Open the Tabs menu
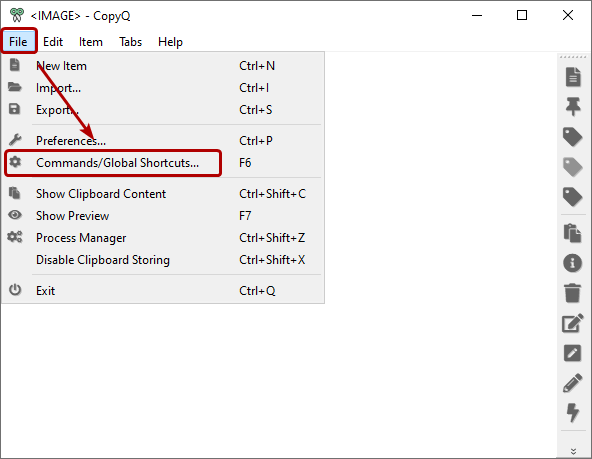Viewport: 592px width, 459px height. coord(130,42)
